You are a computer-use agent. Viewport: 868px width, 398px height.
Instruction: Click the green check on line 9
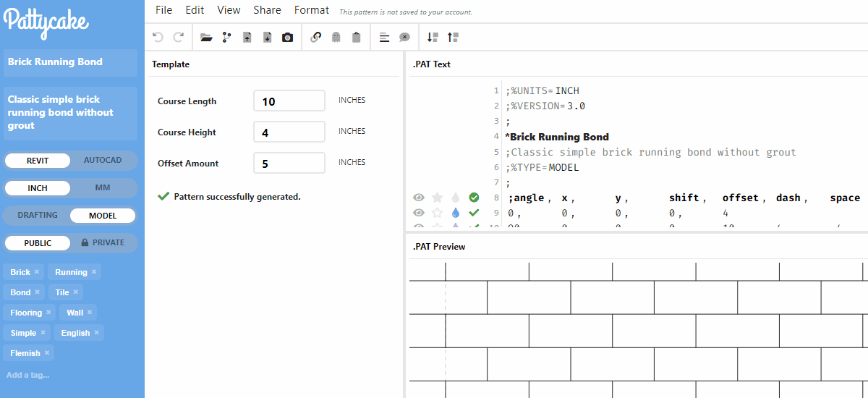pyautogui.click(x=474, y=213)
